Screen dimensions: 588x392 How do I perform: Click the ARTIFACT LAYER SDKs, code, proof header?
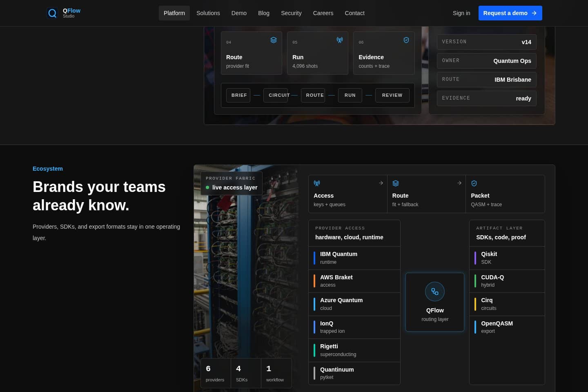(507, 233)
